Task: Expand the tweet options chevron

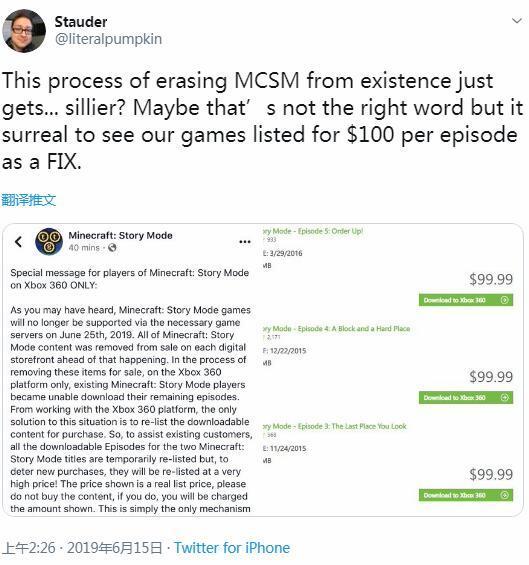Action: (x=517, y=21)
